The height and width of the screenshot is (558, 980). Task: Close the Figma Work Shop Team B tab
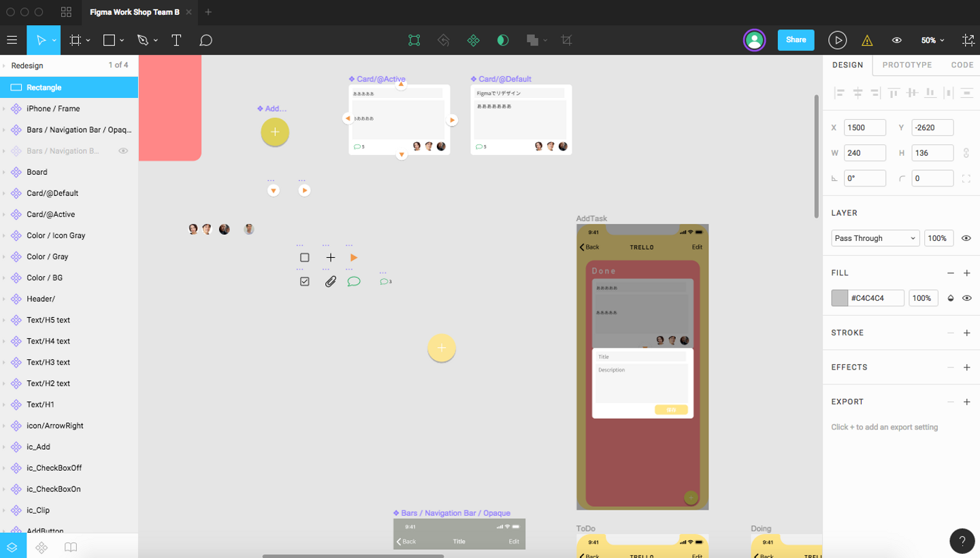[x=189, y=12]
